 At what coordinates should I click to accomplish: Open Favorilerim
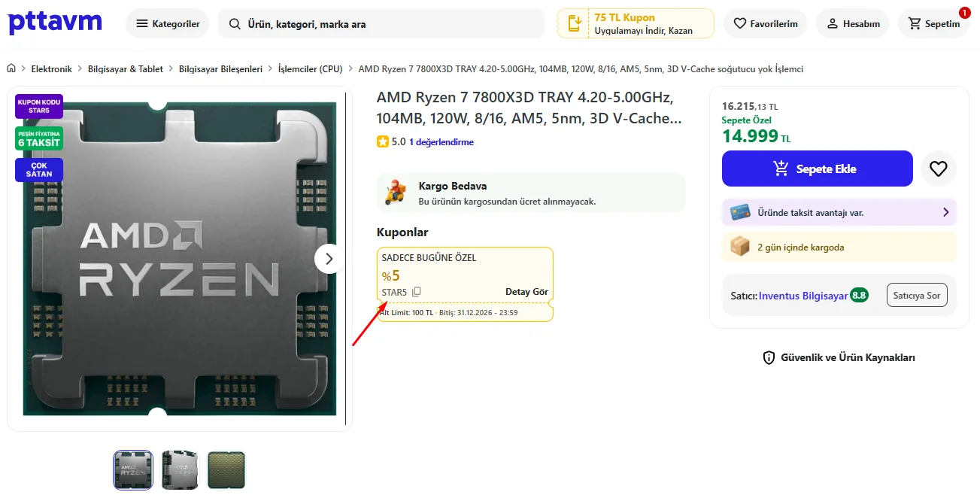[766, 23]
